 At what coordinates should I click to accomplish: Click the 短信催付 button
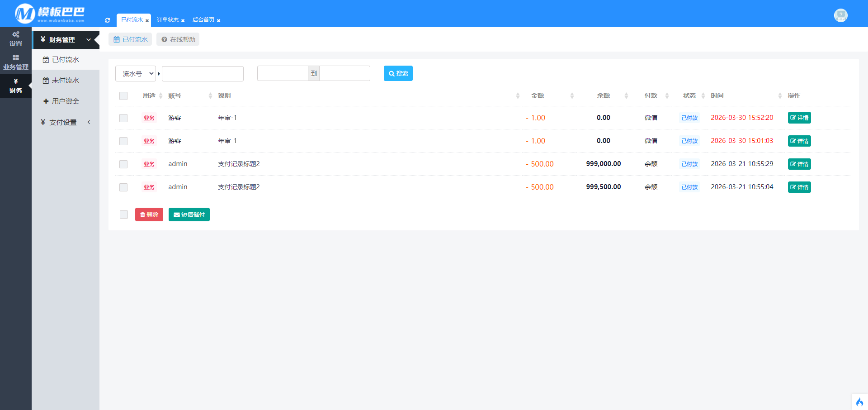189,214
